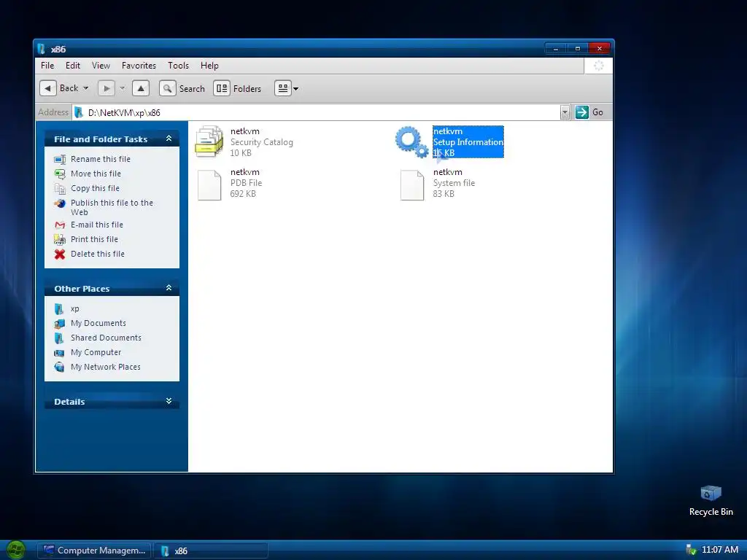Click the My Network Places globe icon
The height and width of the screenshot is (560, 747).
(59, 367)
